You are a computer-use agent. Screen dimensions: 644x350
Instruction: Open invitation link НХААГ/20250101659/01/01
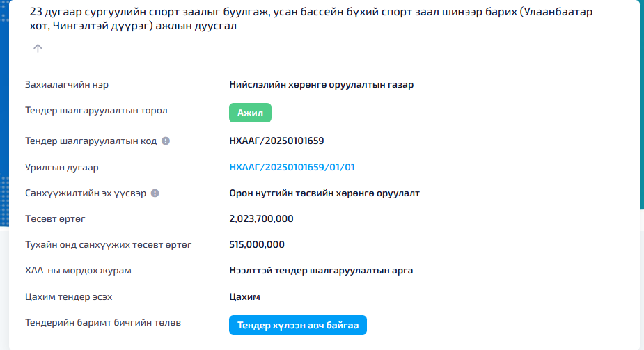[292, 167]
